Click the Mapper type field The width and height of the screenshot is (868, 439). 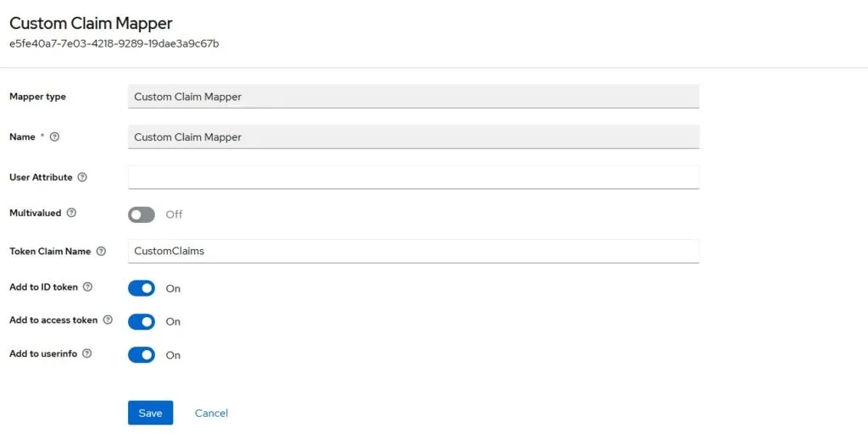click(x=413, y=97)
